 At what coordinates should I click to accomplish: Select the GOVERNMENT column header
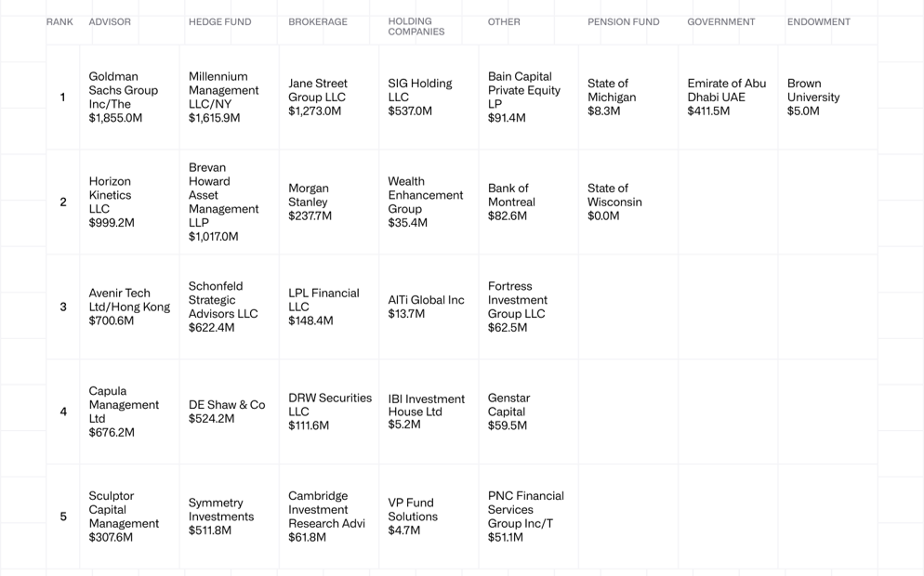point(720,22)
